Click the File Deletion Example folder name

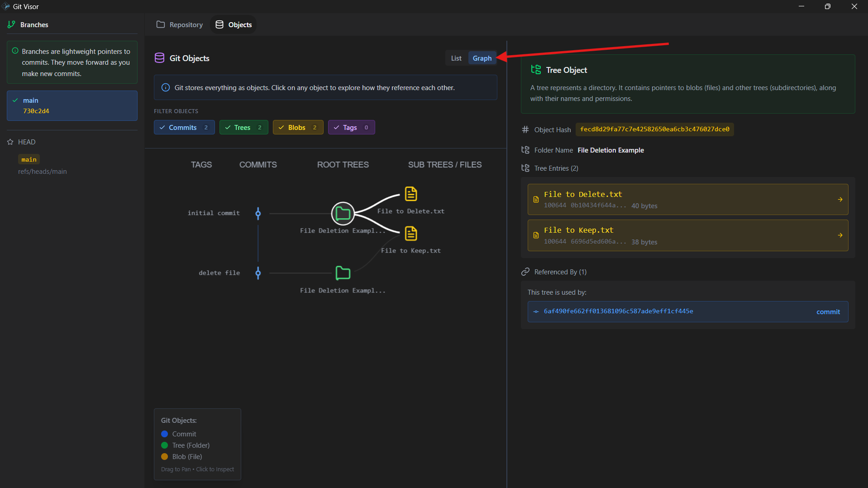click(610, 150)
